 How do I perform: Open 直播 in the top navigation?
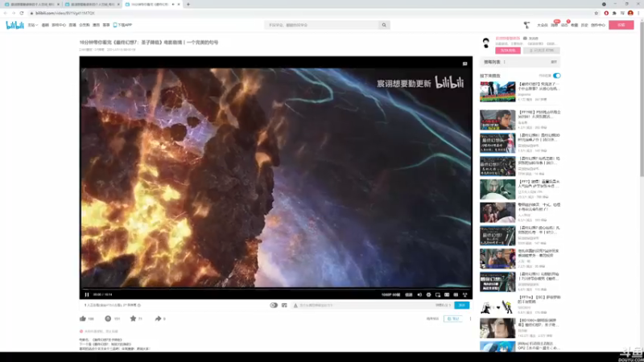click(x=72, y=25)
